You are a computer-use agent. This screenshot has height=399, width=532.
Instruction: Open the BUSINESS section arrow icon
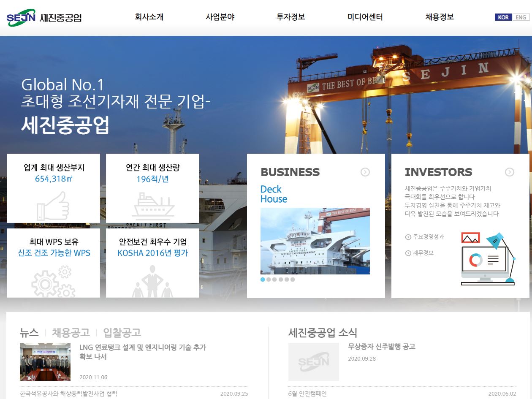click(365, 172)
